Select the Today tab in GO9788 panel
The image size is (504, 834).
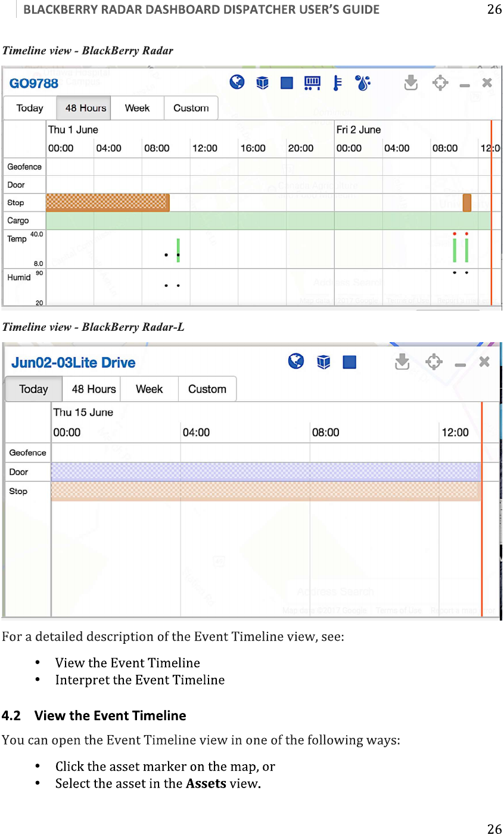(30, 108)
